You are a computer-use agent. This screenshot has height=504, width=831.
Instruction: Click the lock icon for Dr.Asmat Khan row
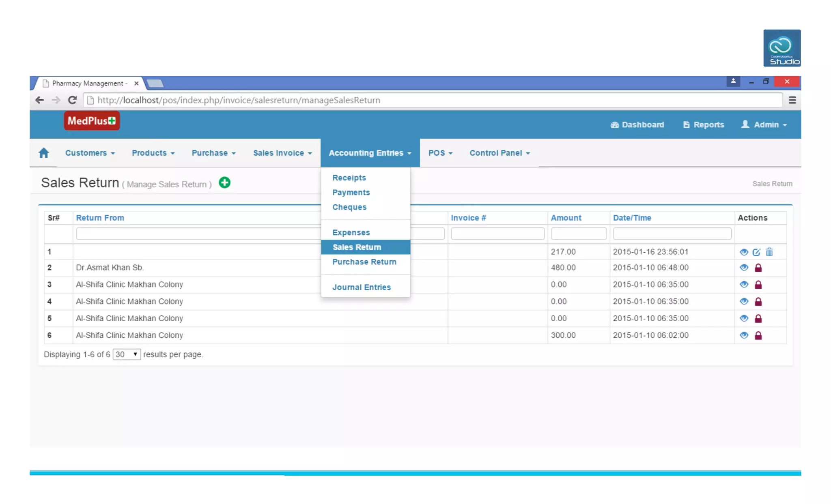[x=758, y=268]
